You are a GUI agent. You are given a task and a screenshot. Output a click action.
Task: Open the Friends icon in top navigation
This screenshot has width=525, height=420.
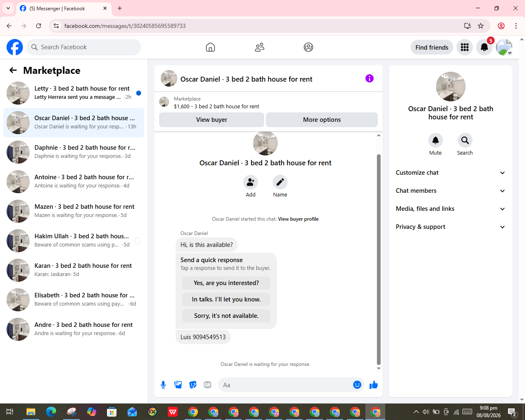coord(260,47)
